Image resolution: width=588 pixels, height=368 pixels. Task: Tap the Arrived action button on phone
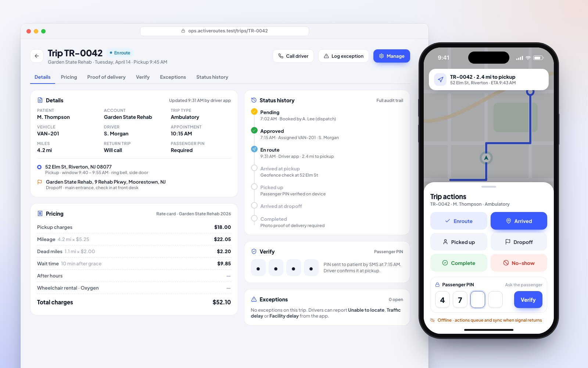(x=519, y=221)
